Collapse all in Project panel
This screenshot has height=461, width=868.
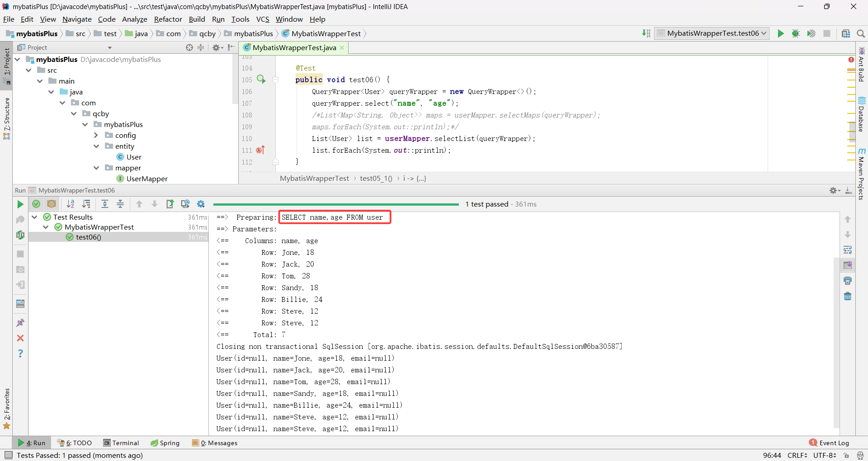201,47
